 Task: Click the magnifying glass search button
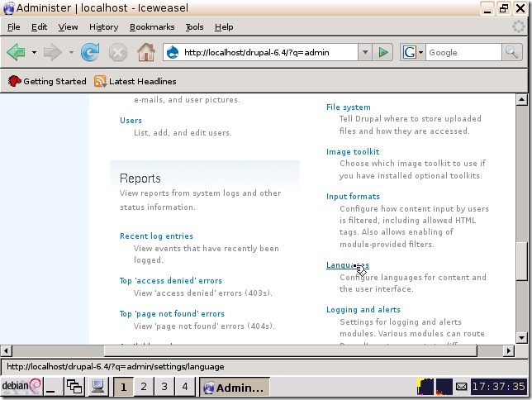pos(511,52)
